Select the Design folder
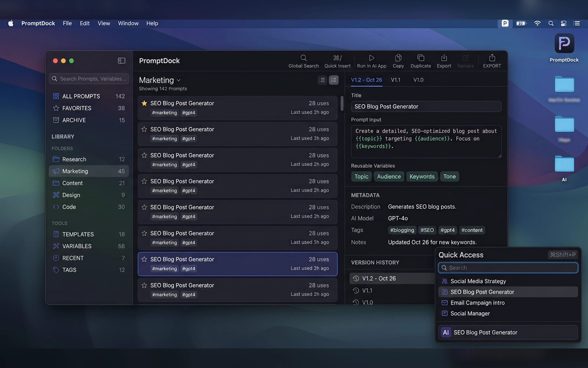588x368 pixels. pyautogui.click(x=89, y=195)
